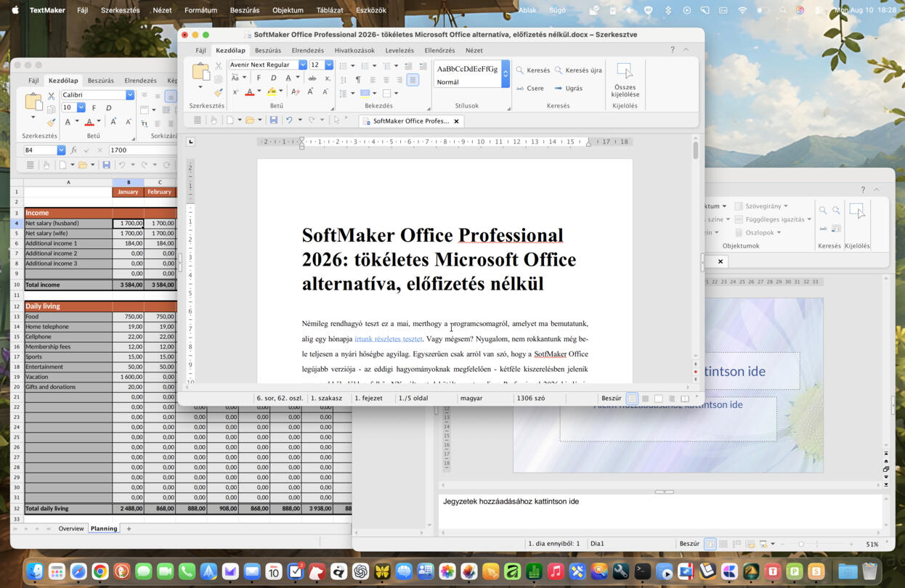
Task: Click the fx function icon in PlanMaker
Action: pyautogui.click(x=73, y=150)
